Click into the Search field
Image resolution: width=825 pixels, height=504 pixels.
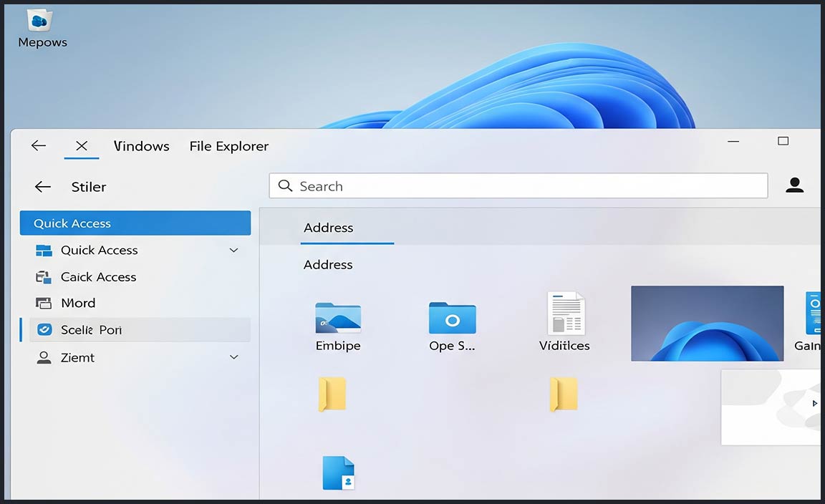[x=518, y=186]
